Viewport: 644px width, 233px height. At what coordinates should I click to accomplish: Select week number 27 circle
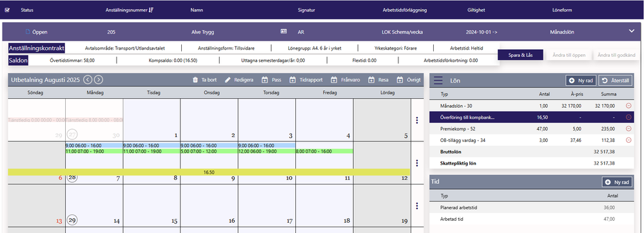pos(72,135)
